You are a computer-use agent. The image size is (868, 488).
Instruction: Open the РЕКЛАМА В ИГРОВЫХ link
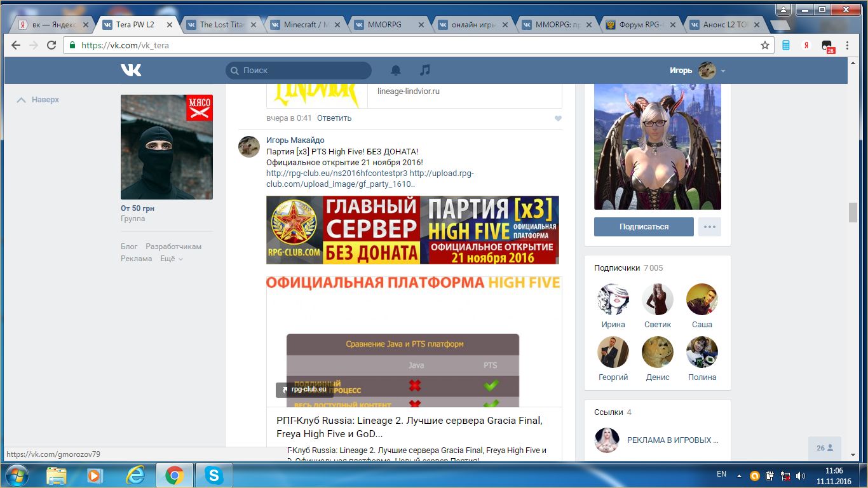673,440
